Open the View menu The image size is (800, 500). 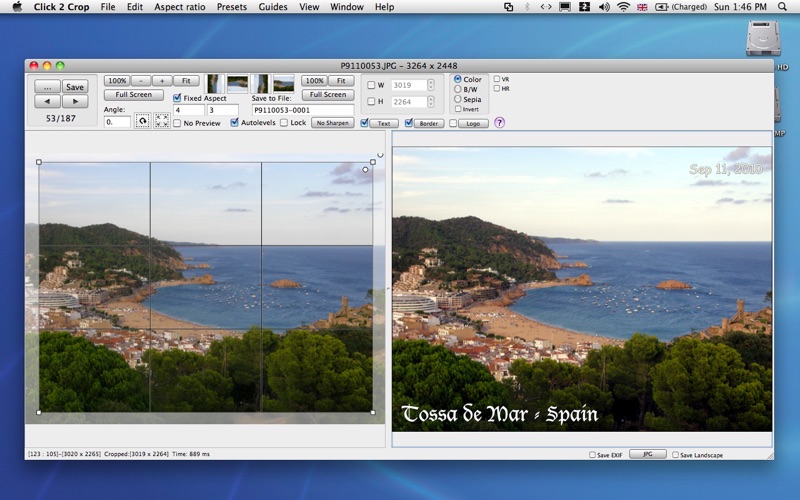pos(309,7)
